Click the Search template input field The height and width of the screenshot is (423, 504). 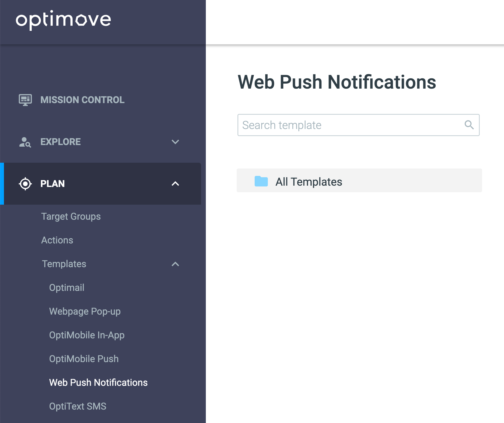click(x=358, y=125)
